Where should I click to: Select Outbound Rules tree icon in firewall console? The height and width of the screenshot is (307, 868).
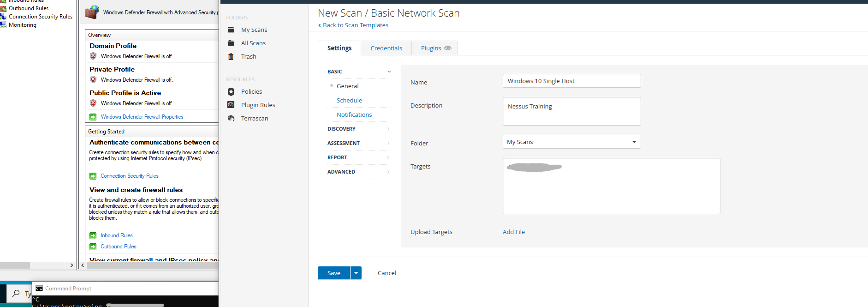(3, 8)
